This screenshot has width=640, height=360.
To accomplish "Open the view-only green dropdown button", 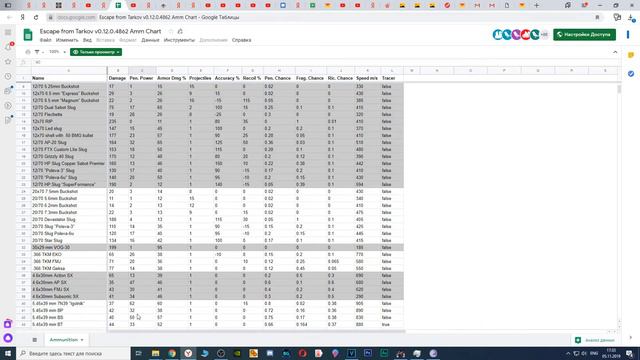I will click(96, 52).
